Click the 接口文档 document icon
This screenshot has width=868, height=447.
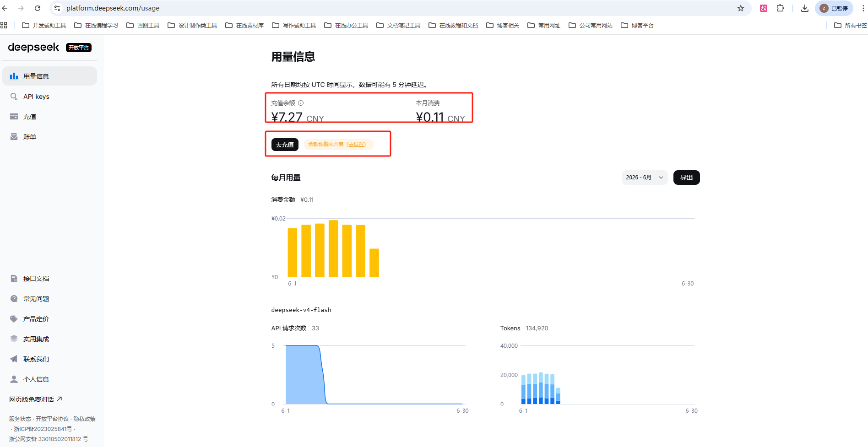pyautogui.click(x=14, y=279)
